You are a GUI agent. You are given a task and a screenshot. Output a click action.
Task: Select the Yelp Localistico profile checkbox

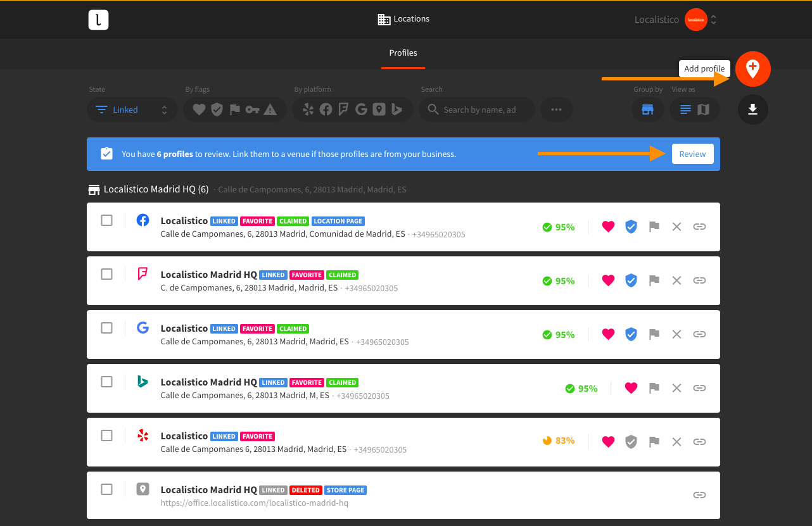(x=107, y=435)
